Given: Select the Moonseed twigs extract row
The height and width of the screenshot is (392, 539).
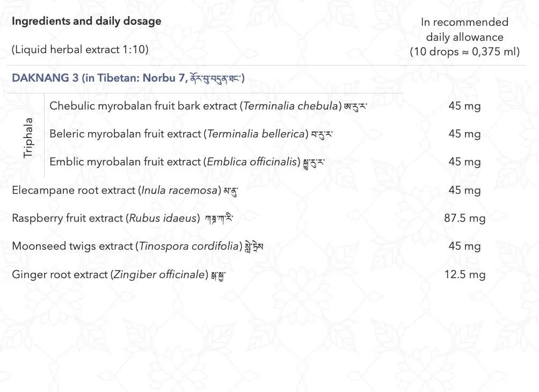Looking at the screenshot, I should [x=137, y=246].
